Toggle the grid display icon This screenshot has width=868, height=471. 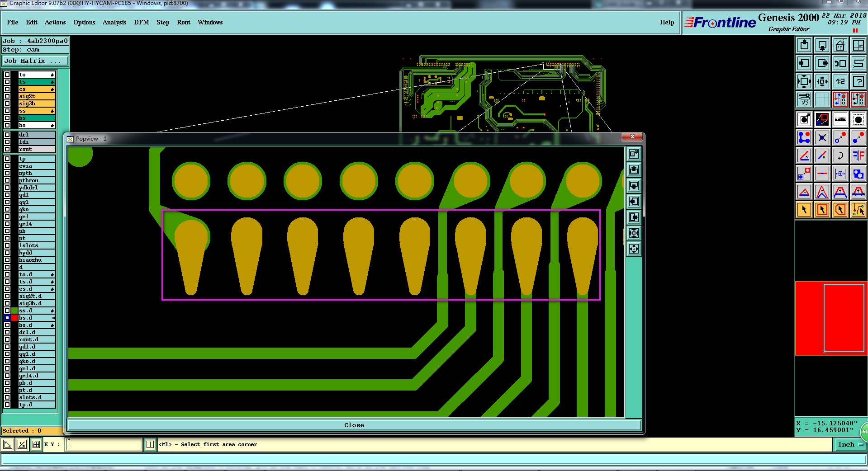coord(822,99)
